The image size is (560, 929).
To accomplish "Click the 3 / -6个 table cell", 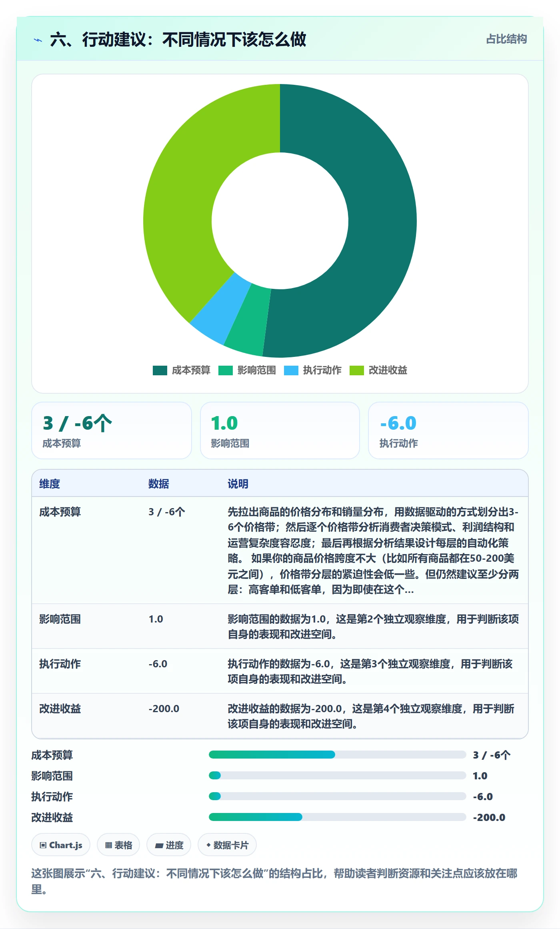I will tap(167, 512).
